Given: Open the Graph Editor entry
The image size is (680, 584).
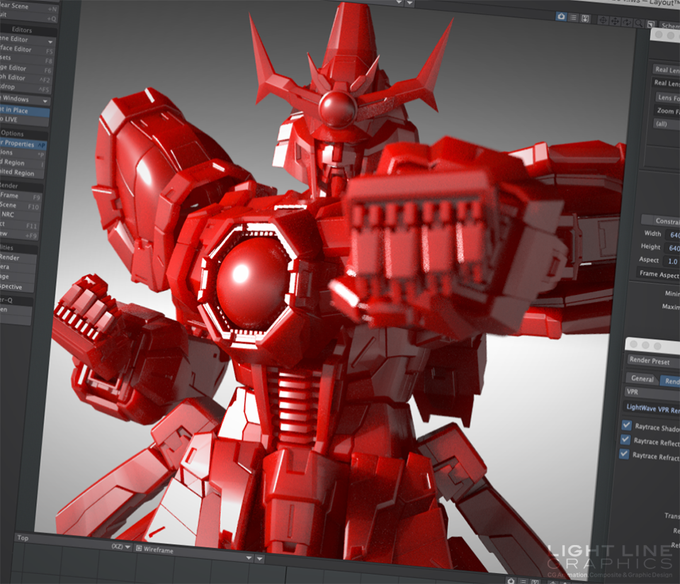Looking at the screenshot, I should coord(26,78).
